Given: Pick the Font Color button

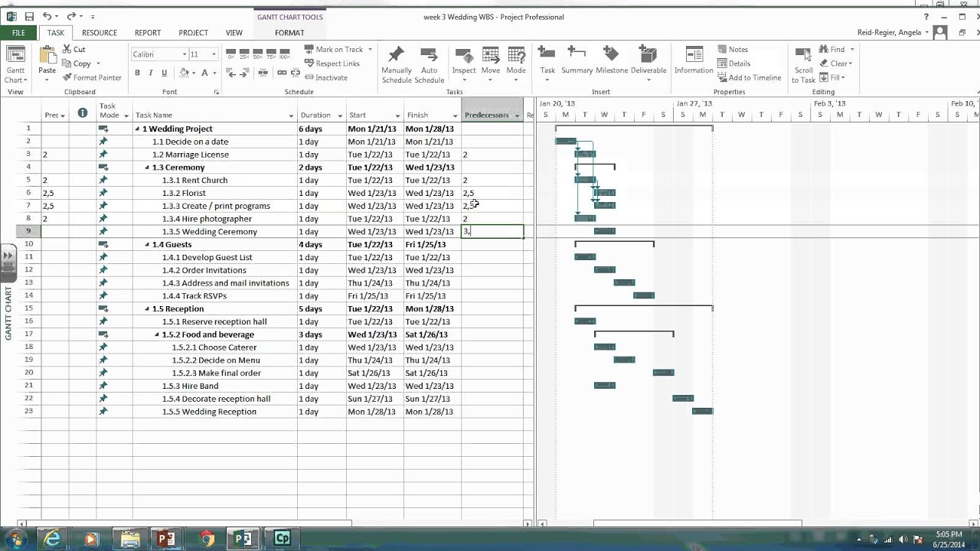Looking at the screenshot, I should pyautogui.click(x=204, y=73).
